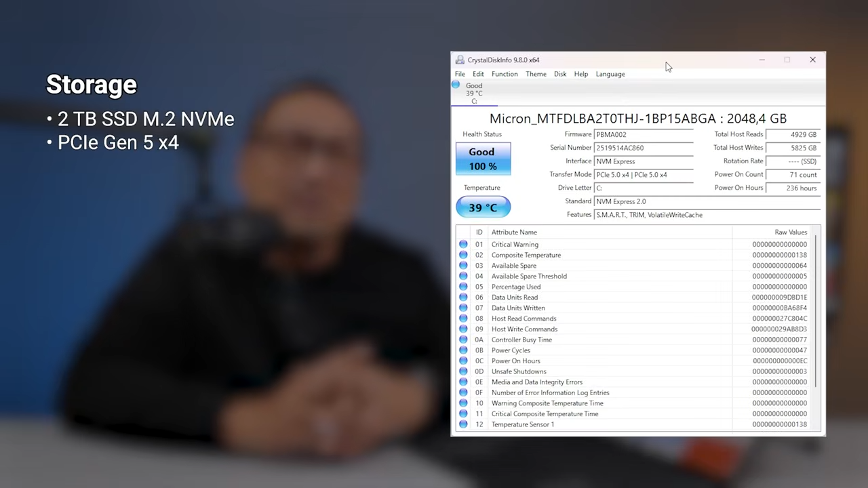Open the Disk menu
This screenshot has height=488, width=868.
pyautogui.click(x=560, y=74)
